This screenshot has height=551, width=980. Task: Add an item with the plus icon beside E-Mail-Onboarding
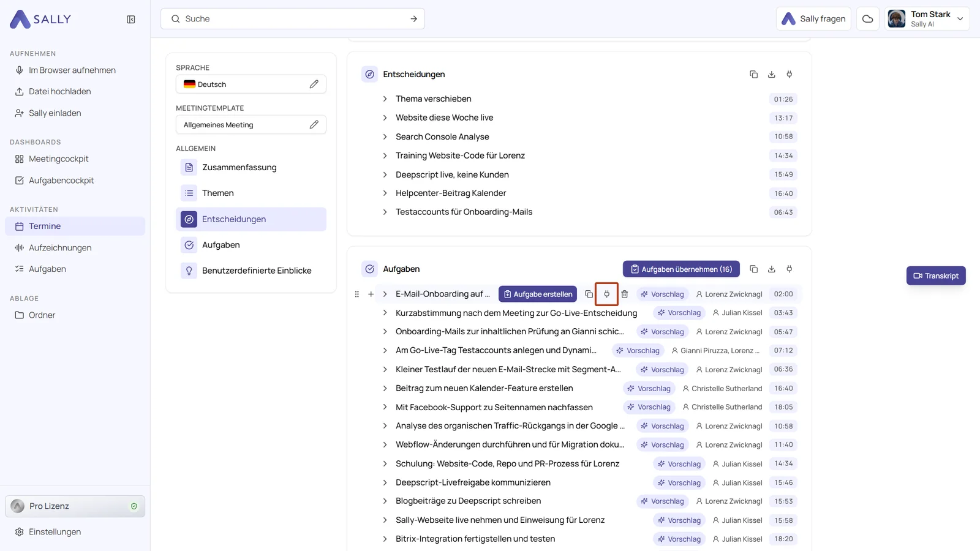point(371,294)
